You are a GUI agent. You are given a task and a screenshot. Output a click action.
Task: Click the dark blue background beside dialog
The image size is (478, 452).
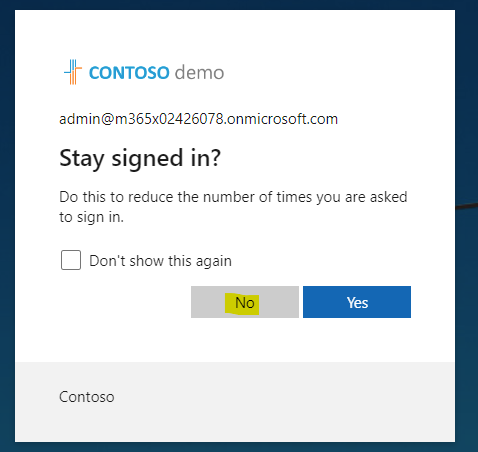467,300
